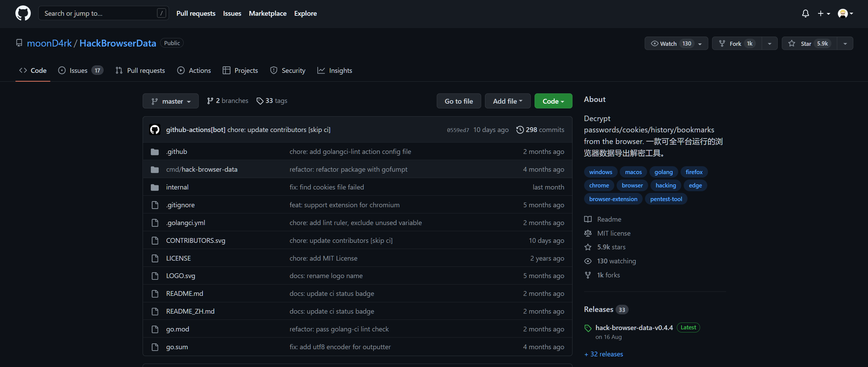Select the browser-extension topic tag
This screenshot has width=868, height=367.
click(x=613, y=199)
